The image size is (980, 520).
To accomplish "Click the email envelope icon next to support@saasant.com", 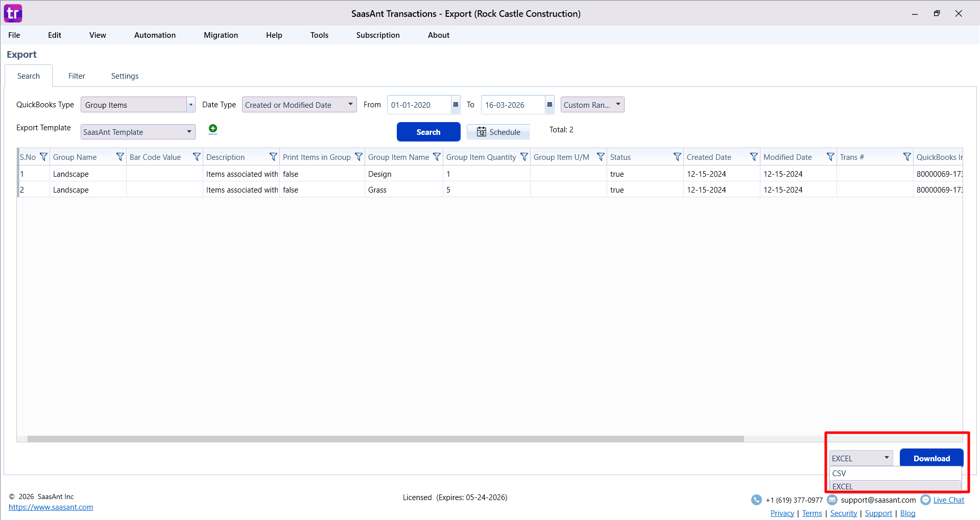I will [832, 500].
